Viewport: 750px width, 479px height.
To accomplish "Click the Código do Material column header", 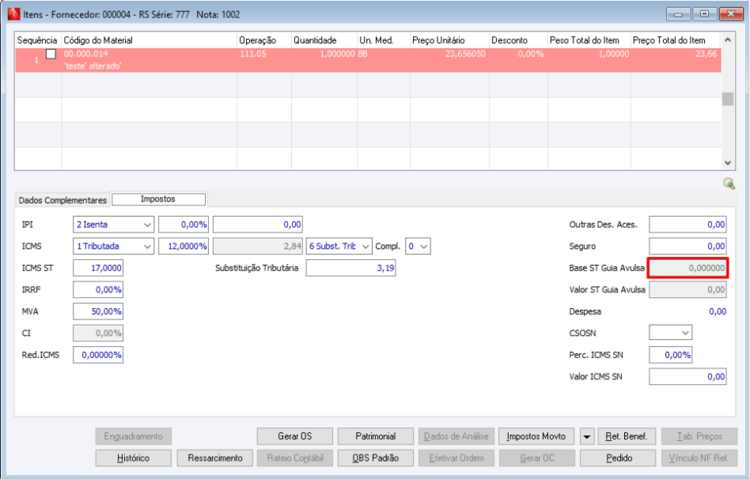I will point(149,40).
